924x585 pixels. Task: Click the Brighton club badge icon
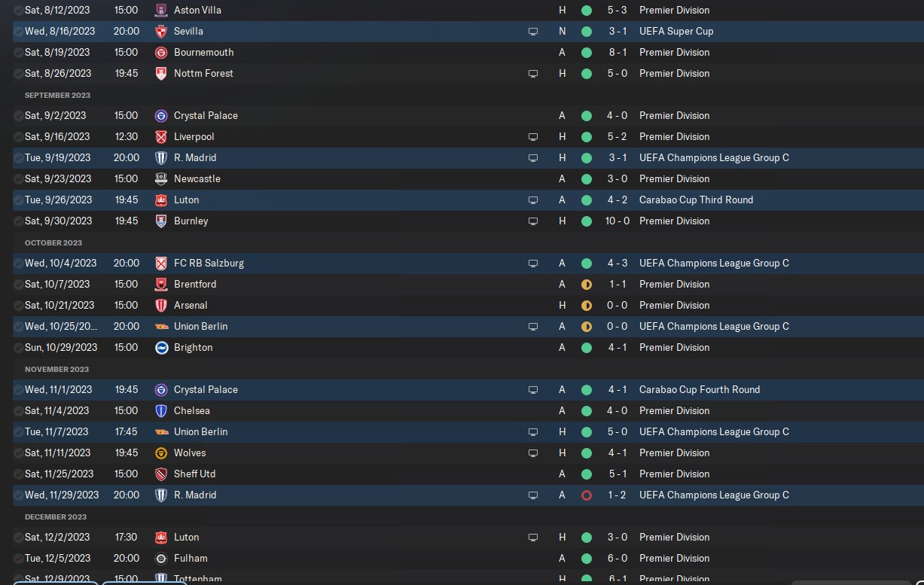pyautogui.click(x=160, y=348)
